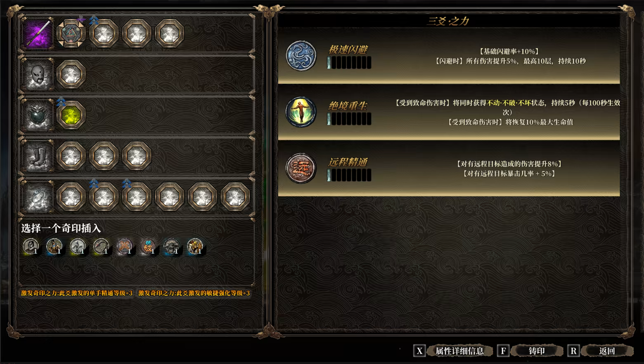Select the boots equipment slot
The width and height of the screenshot is (644, 364).
point(38,156)
